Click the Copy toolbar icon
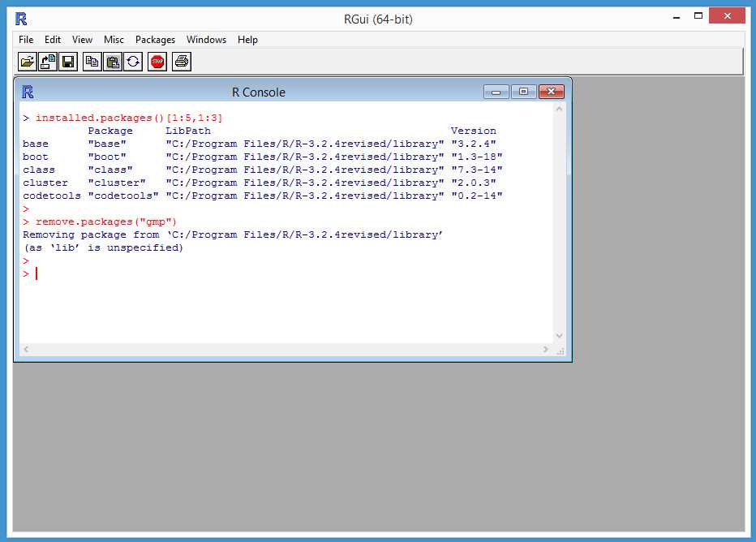Screen dimensions: 756x542 tap(92, 62)
